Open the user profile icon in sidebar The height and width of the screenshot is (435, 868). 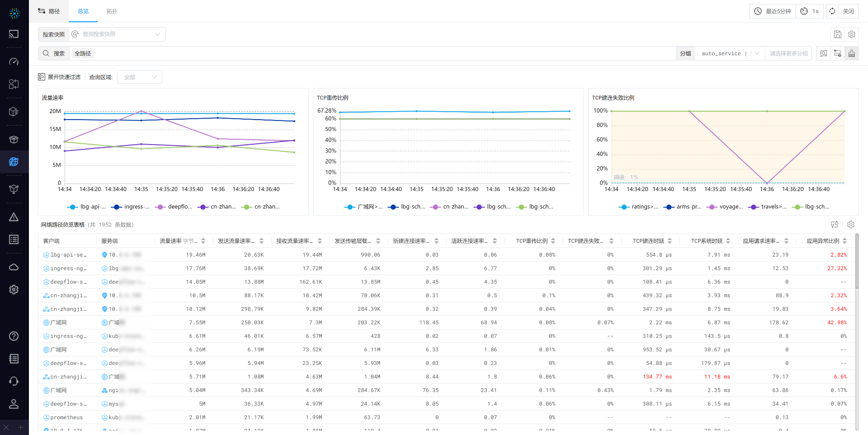tap(14, 404)
